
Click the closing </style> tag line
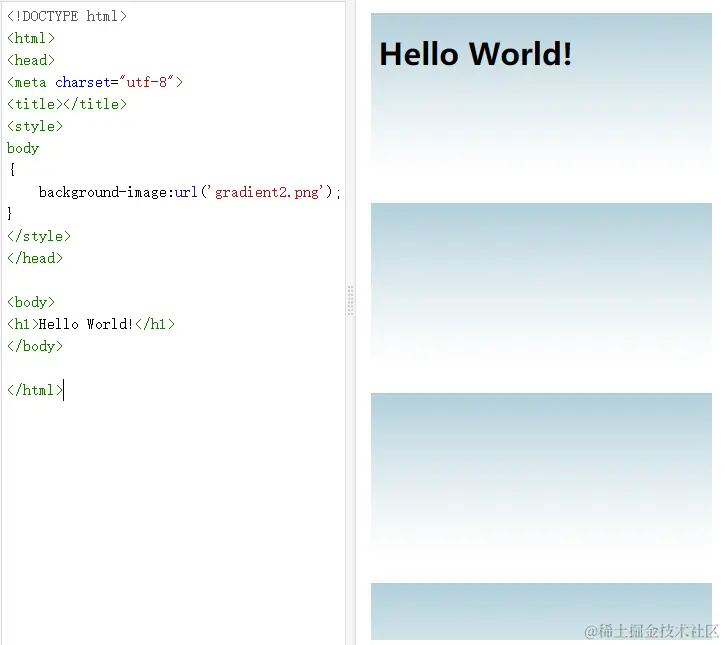click(39, 236)
